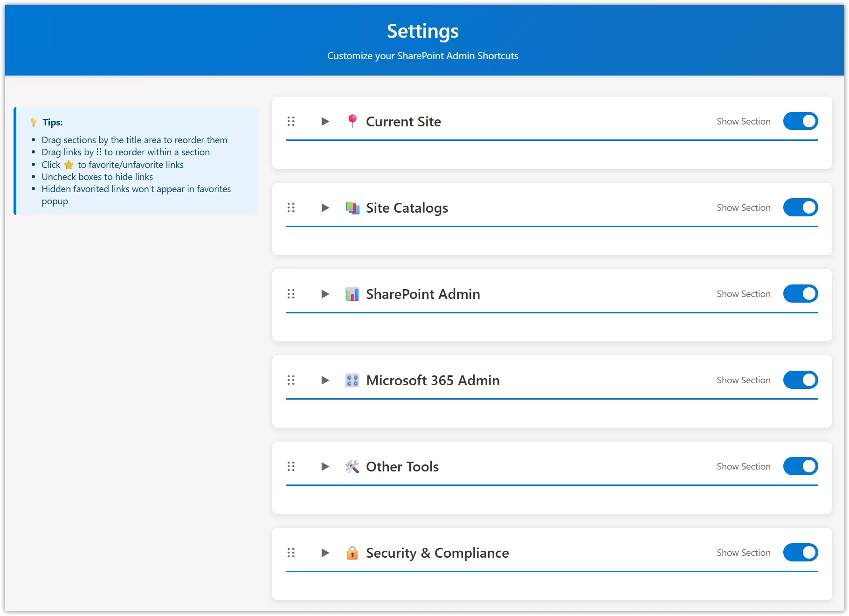Click the pin icon next to Current Site

(x=352, y=121)
